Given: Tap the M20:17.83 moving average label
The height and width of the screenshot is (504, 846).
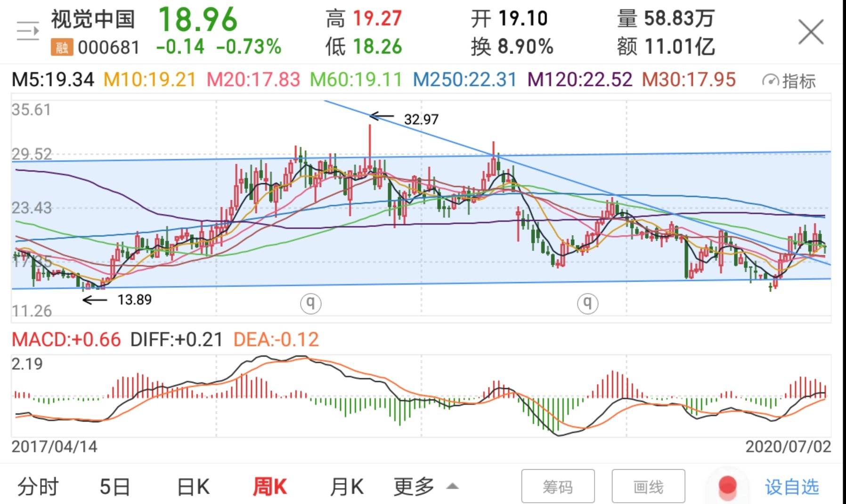Looking at the screenshot, I should coord(253,80).
